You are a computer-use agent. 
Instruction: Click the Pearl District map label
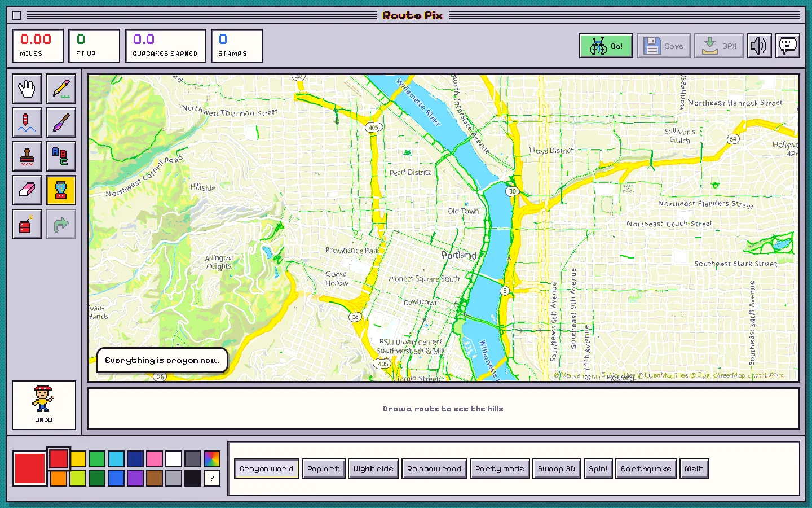click(x=410, y=172)
